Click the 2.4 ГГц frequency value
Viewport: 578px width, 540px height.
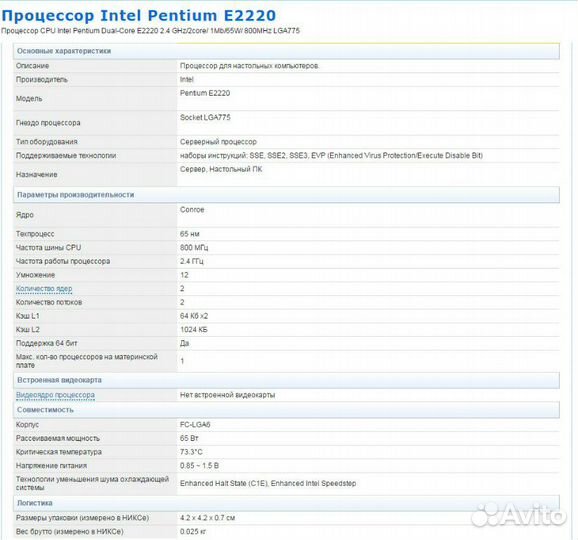coord(191,261)
